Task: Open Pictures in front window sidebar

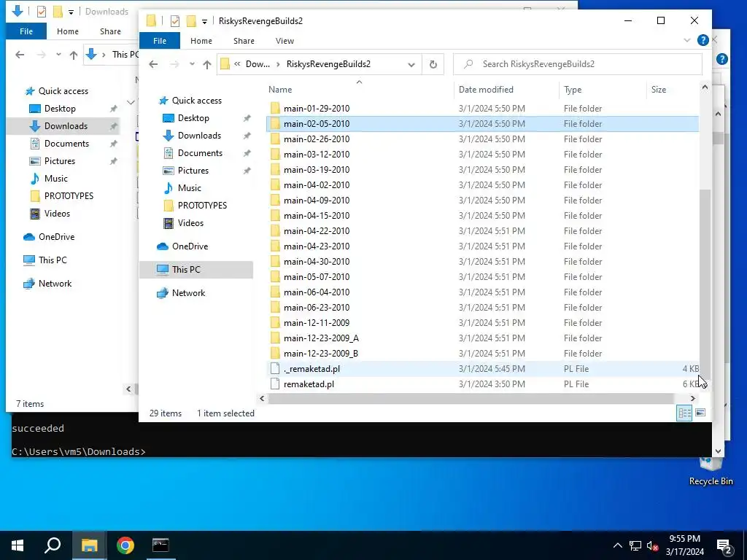Action: coord(193,171)
